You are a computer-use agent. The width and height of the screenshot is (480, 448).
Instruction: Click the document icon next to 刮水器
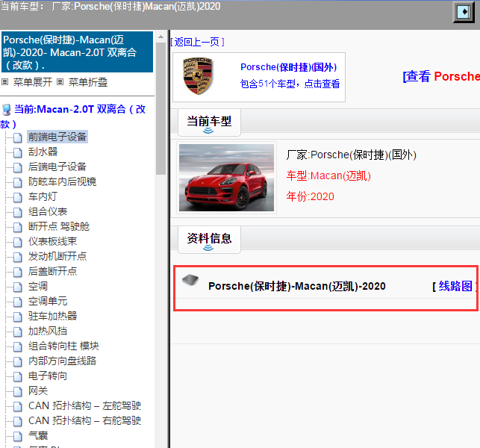tap(18, 152)
